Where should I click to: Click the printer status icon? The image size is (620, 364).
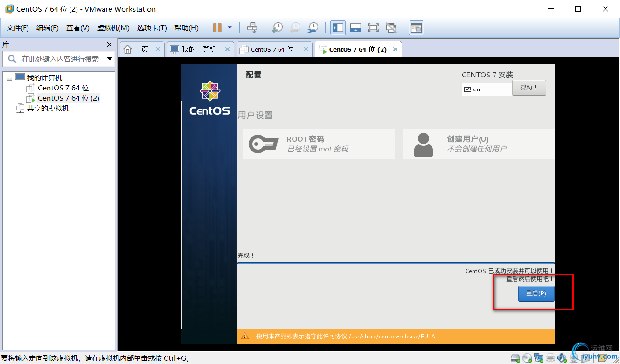click(x=550, y=358)
